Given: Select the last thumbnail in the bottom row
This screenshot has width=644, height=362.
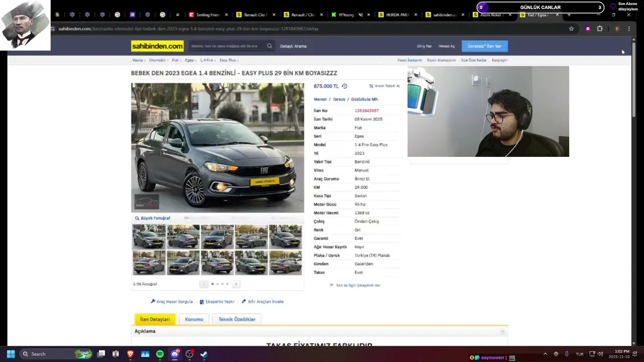Looking at the screenshot, I should click(285, 262).
